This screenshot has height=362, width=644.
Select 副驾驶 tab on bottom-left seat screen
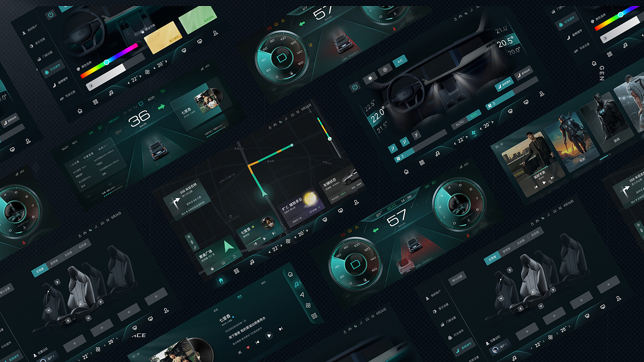coord(54,262)
